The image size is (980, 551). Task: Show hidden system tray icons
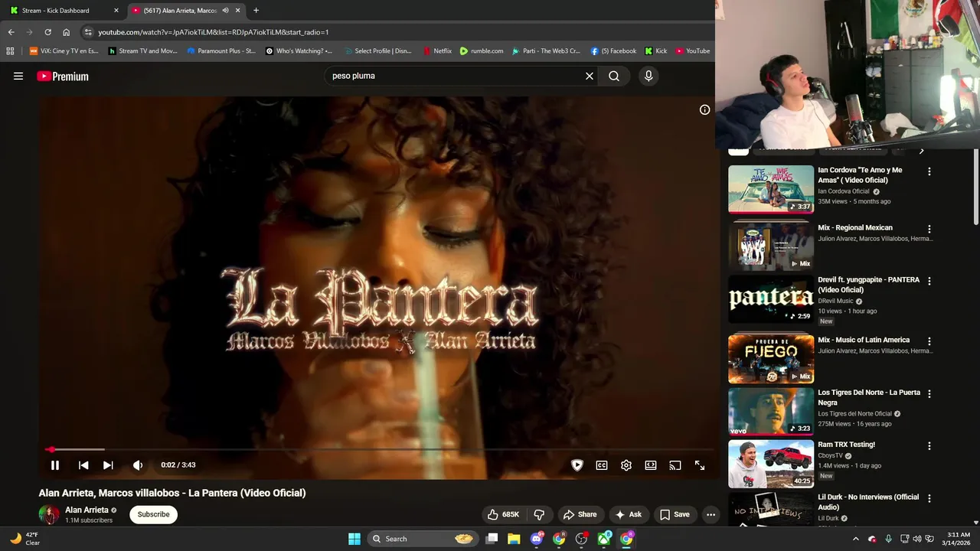click(856, 539)
